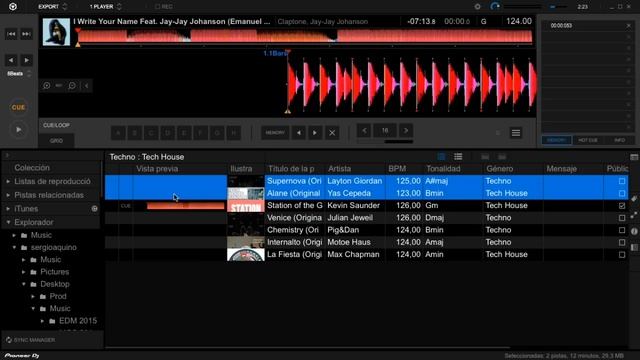
Task: Click the MEMORY cue button
Action: 275,133
